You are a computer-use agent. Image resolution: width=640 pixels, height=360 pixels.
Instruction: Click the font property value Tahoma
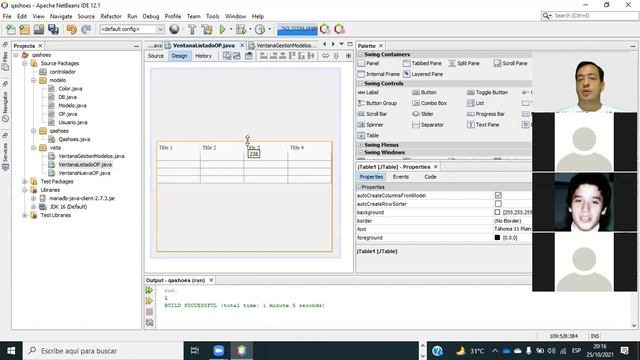coord(512,229)
